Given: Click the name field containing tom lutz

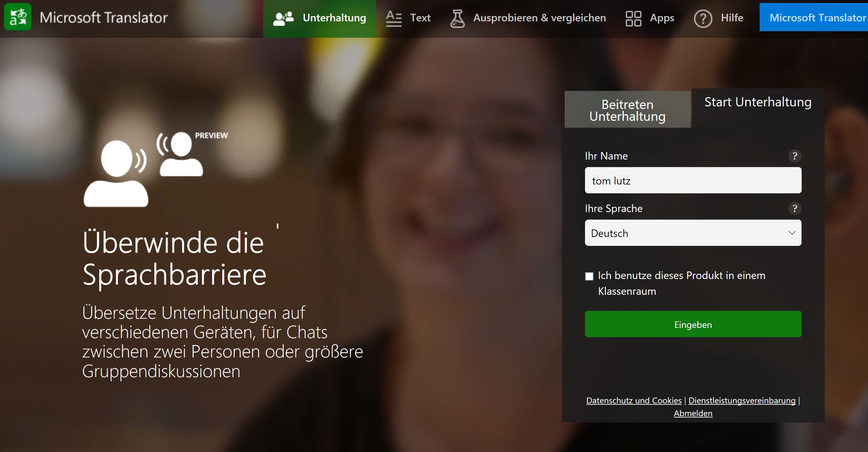Looking at the screenshot, I should (x=693, y=181).
